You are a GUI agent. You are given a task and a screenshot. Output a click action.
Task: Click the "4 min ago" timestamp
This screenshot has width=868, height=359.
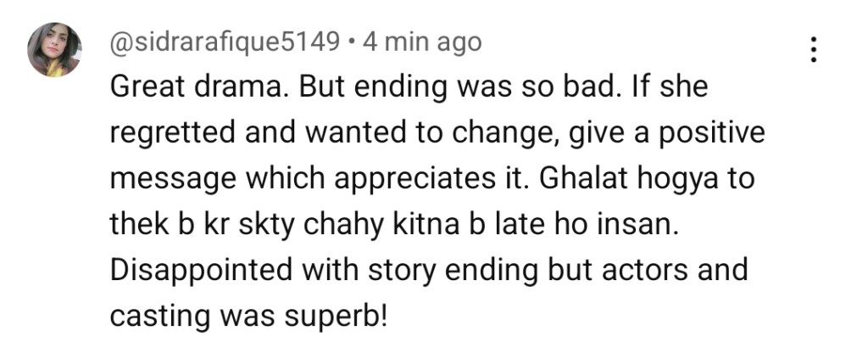pos(422,41)
